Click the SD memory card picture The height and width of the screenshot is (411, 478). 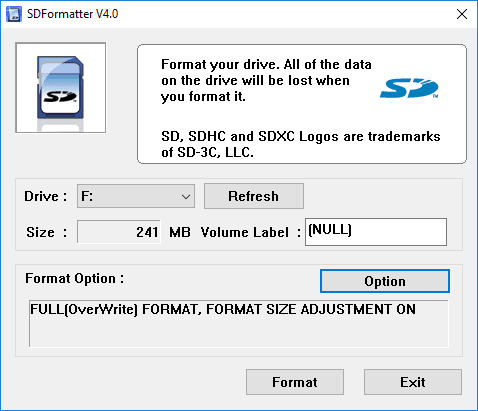pos(61,88)
